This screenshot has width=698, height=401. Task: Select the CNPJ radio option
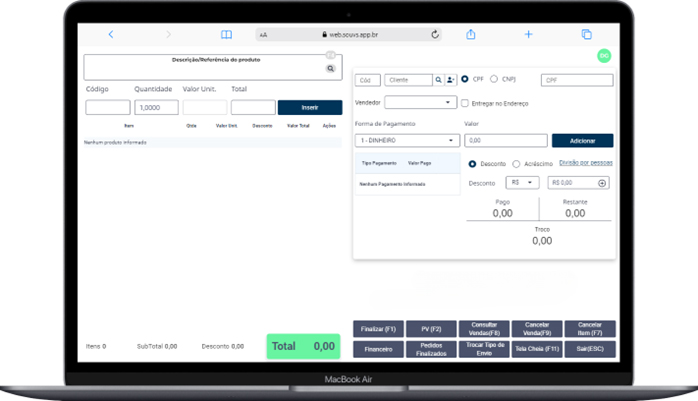494,79
